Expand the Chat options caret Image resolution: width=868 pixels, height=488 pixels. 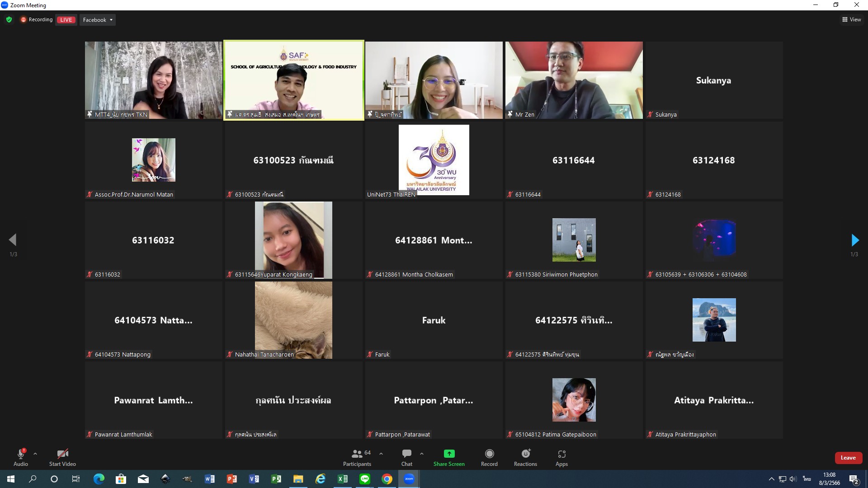pyautogui.click(x=422, y=454)
